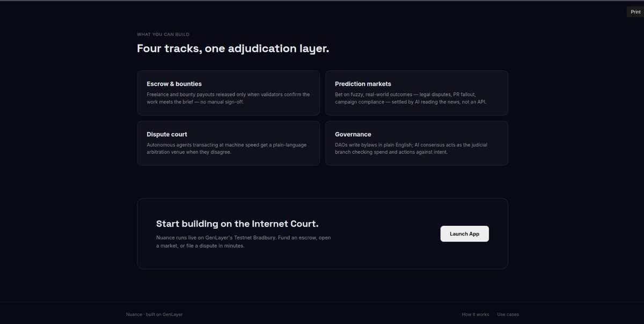Click the 'DAOs write bylaws in plain English' description
This screenshot has height=324, width=644.
click(411, 149)
